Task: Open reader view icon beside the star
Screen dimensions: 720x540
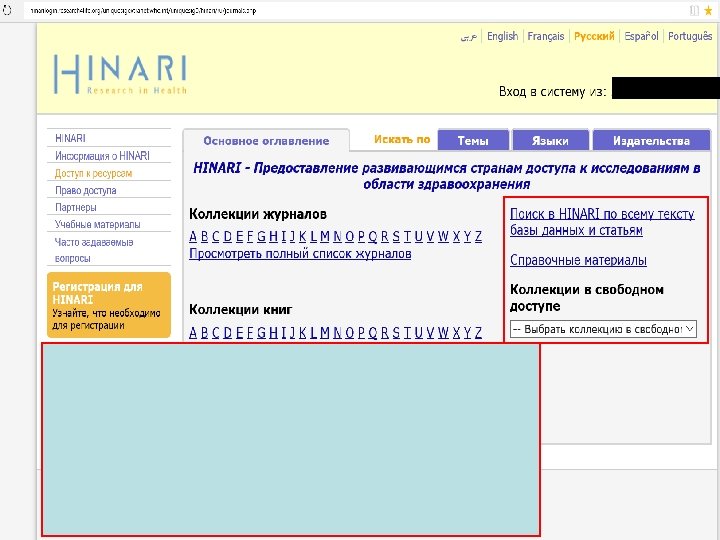Action: (x=694, y=11)
